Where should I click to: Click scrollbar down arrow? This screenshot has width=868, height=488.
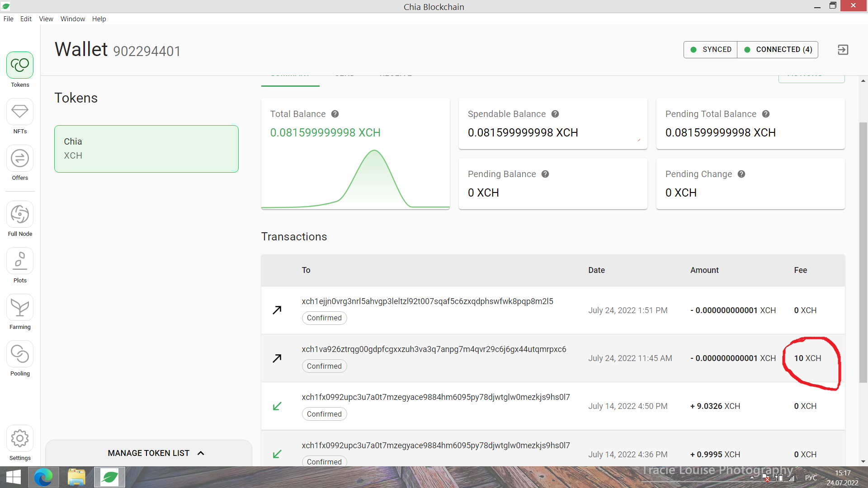[863, 461]
